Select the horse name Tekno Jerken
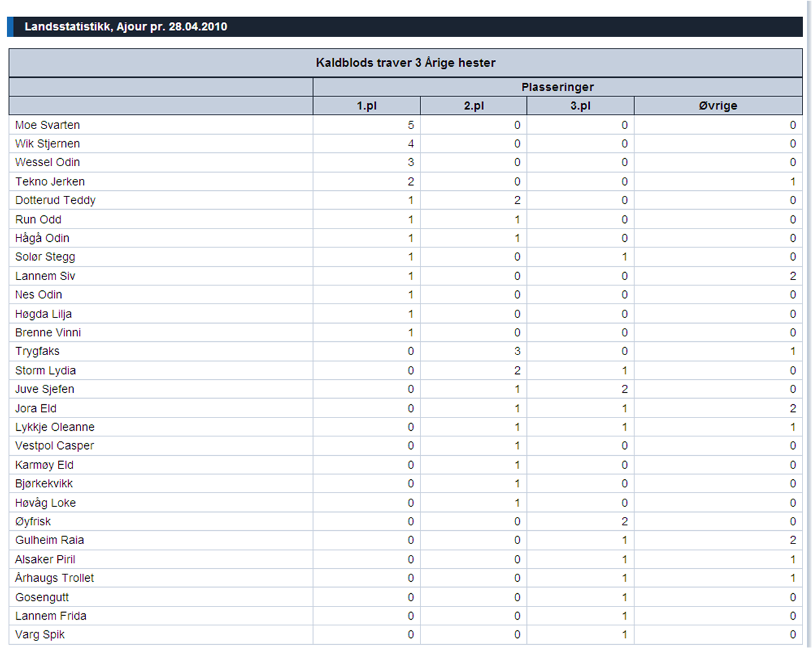The image size is (812, 648). coord(50,181)
